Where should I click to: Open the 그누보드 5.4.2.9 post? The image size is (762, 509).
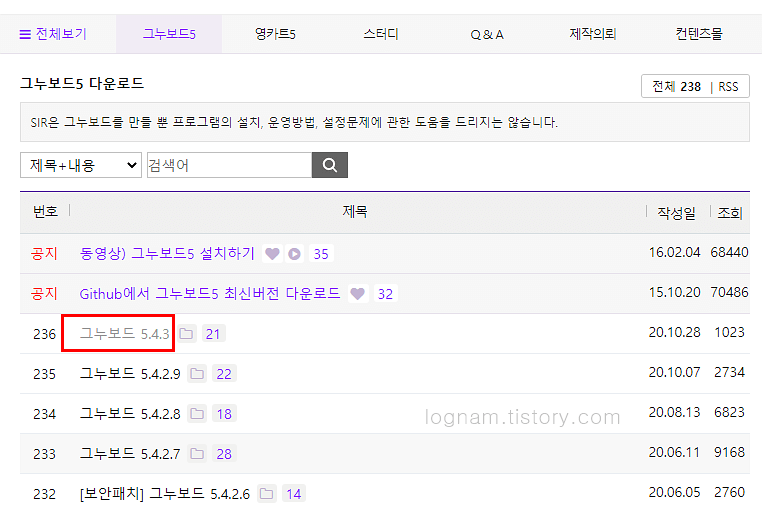tap(130, 373)
